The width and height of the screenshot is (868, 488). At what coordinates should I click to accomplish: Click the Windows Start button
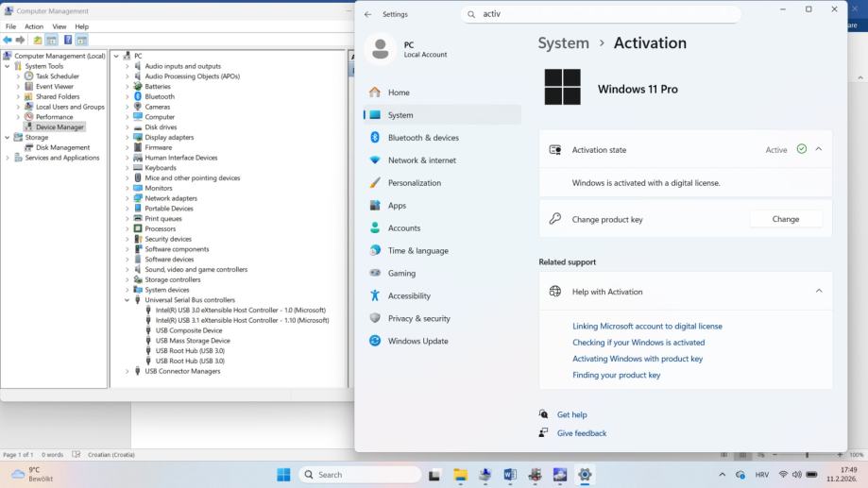[283, 475]
